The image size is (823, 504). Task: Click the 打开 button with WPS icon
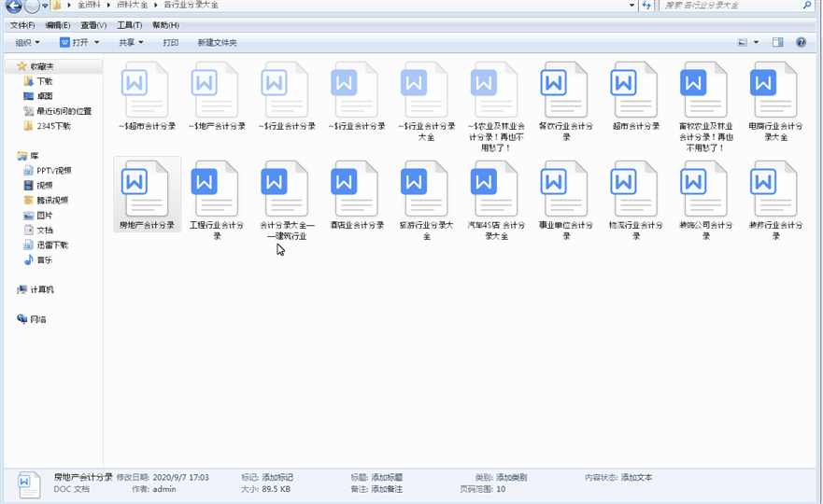coord(74,43)
